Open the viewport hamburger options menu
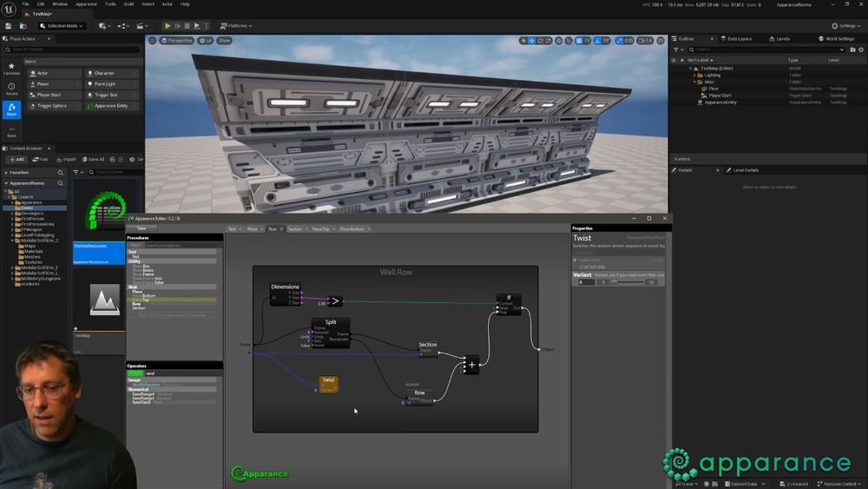Image resolution: width=868 pixels, height=489 pixels. pos(152,41)
